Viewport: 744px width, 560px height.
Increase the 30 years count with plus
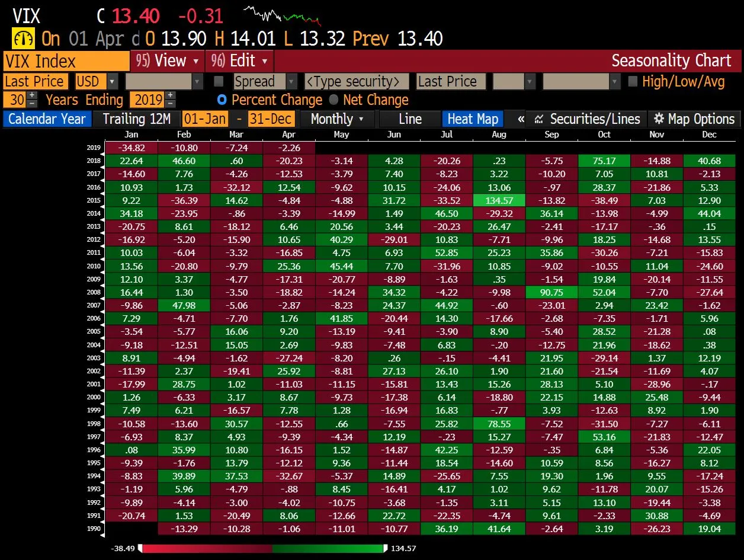coord(32,95)
